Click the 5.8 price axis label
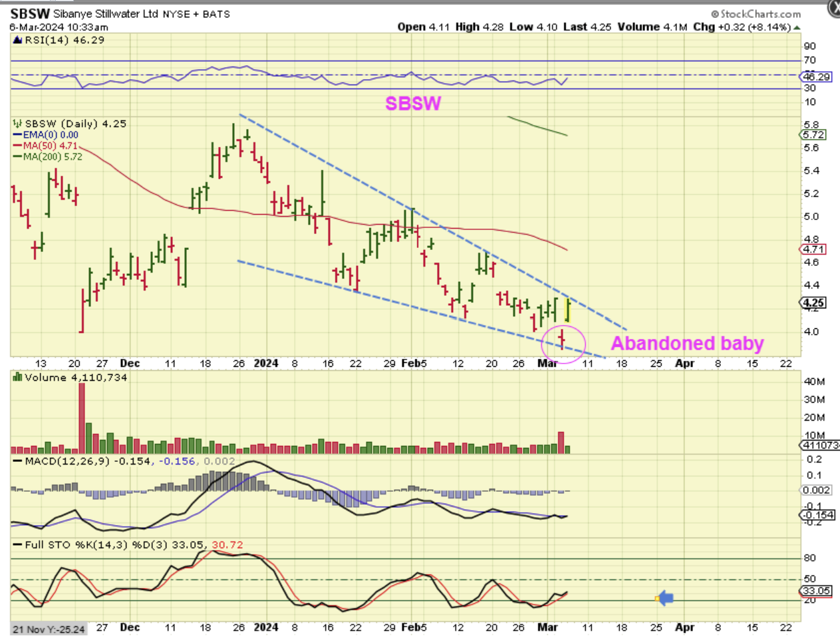The width and height of the screenshot is (840, 636). [811, 125]
